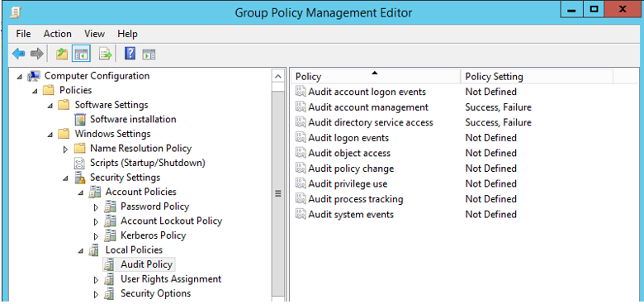Click the Back arrow toolbar icon
The image size is (644, 304).
[x=18, y=54]
